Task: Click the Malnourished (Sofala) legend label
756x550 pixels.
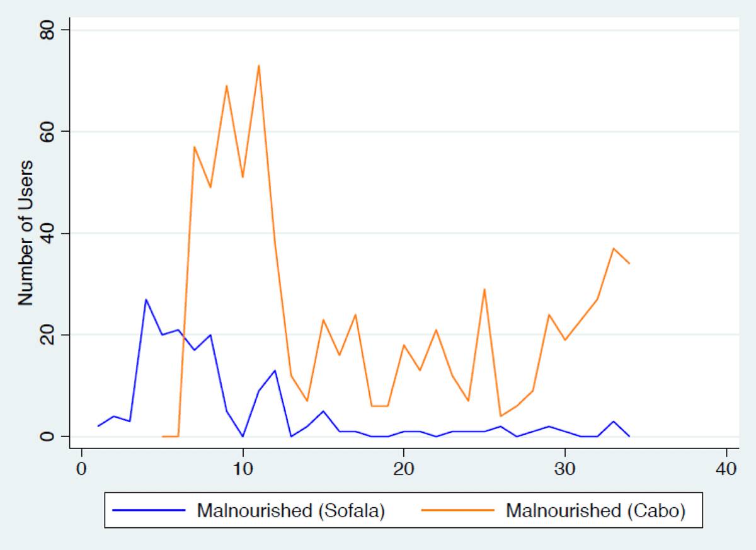Action: 290,510
